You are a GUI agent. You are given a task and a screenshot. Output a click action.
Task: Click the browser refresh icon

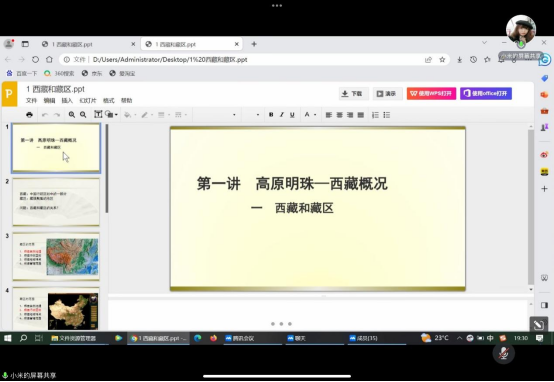point(35,59)
